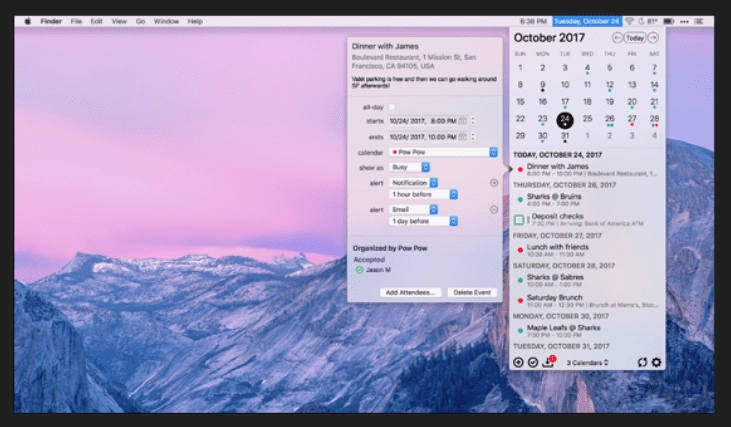Open the Dinner with James event row
Viewport: 731px width, 427px height.
587,170
